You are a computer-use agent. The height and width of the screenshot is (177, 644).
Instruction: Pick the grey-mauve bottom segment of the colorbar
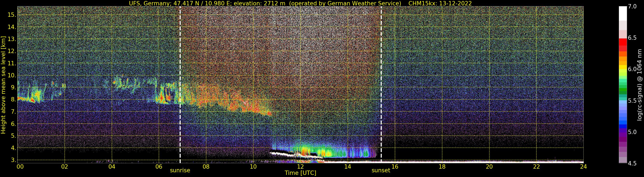[x=623, y=160]
